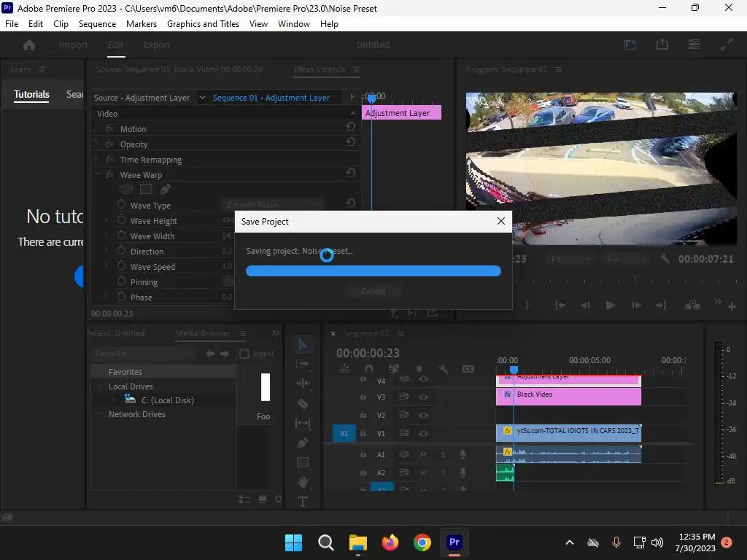Select the Rectangle tool
The height and width of the screenshot is (560, 747).
(303, 462)
